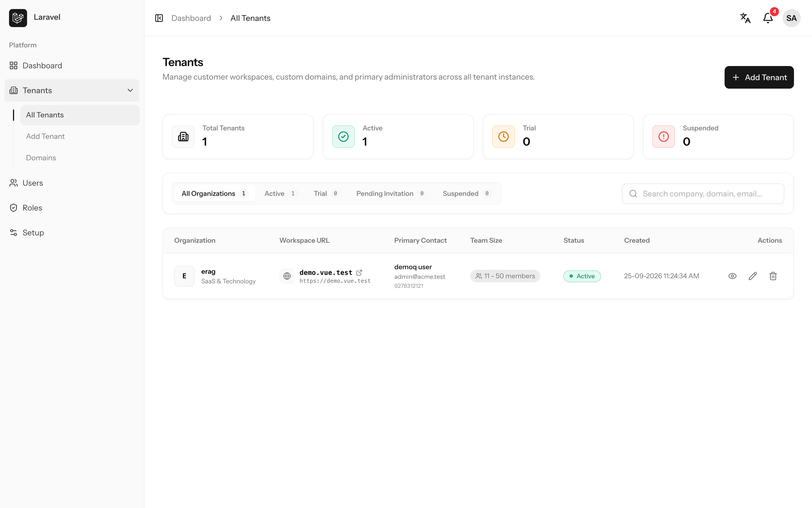The height and width of the screenshot is (508, 812).
Task: Switch to the Active filter tab
Action: (x=281, y=194)
